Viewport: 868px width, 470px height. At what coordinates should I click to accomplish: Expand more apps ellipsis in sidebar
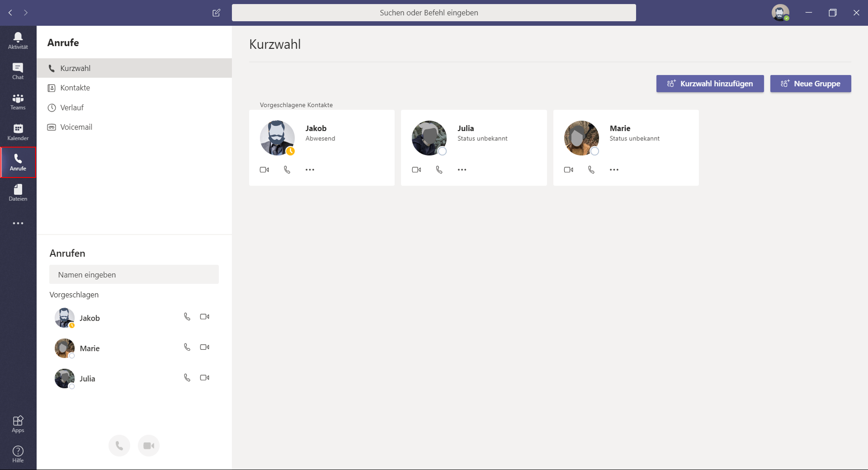(x=18, y=223)
